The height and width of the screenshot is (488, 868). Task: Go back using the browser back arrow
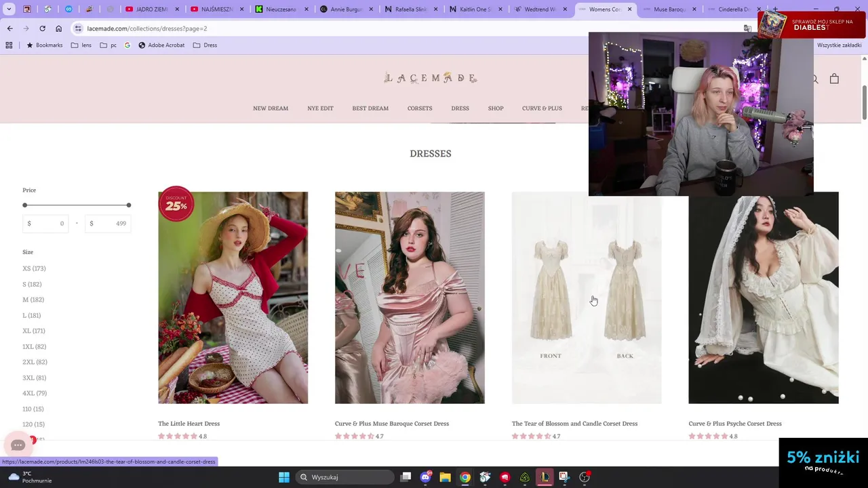pos(9,28)
